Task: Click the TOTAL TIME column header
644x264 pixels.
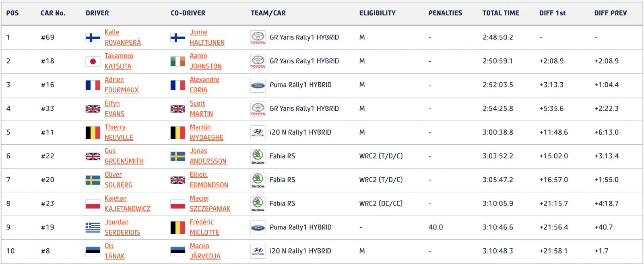Action: tap(501, 13)
